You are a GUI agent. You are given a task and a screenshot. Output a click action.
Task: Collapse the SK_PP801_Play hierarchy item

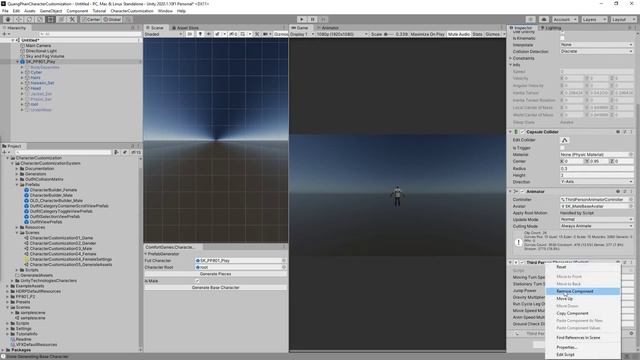(18, 62)
